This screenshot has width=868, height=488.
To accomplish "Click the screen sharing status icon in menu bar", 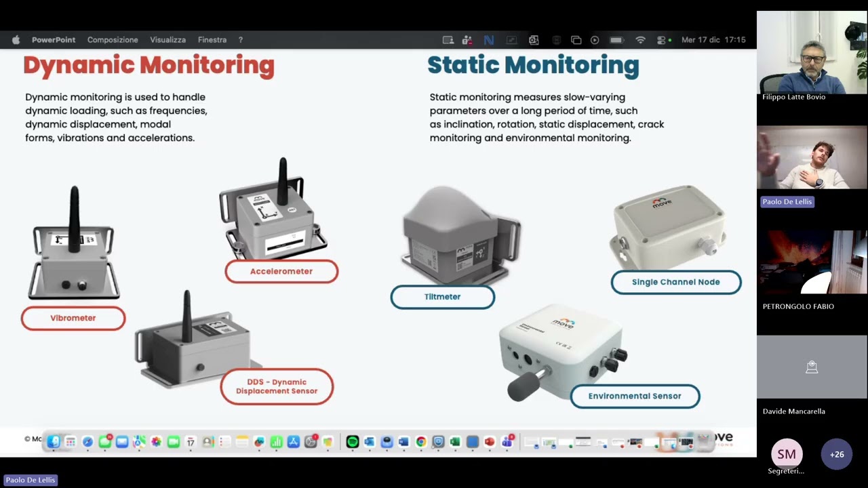I will [448, 40].
